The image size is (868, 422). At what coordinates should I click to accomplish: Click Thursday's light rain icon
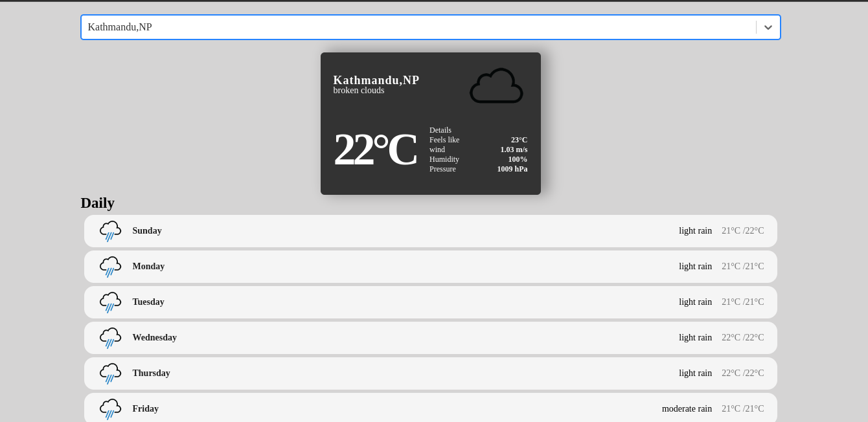[110, 373]
